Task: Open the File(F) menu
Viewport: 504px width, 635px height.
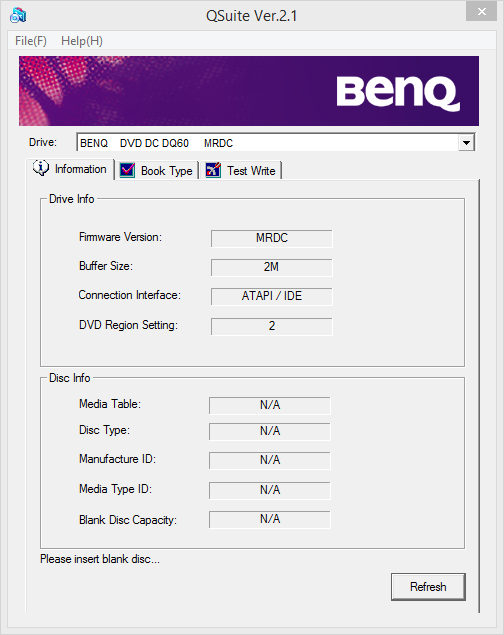Action: pyautogui.click(x=31, y=41)
